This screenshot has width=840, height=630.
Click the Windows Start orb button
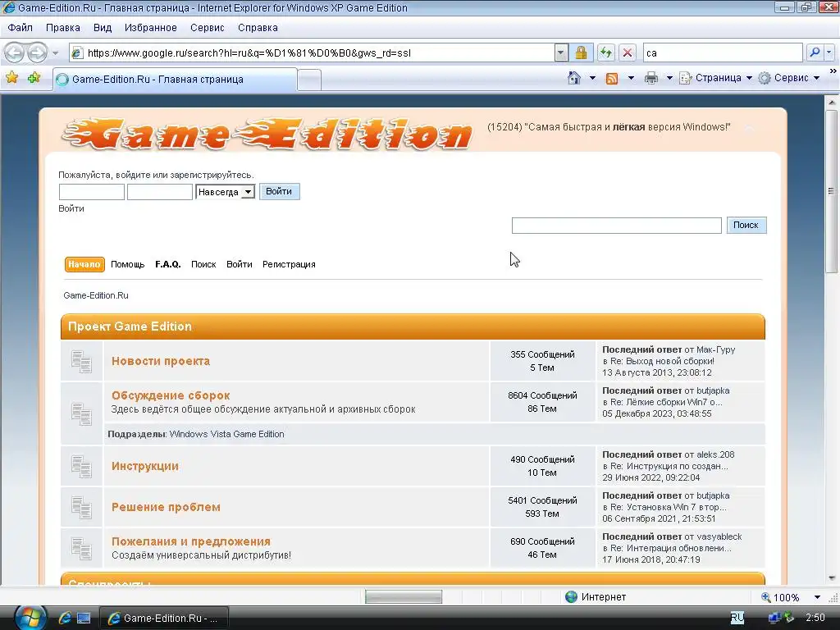click(30, 618)
